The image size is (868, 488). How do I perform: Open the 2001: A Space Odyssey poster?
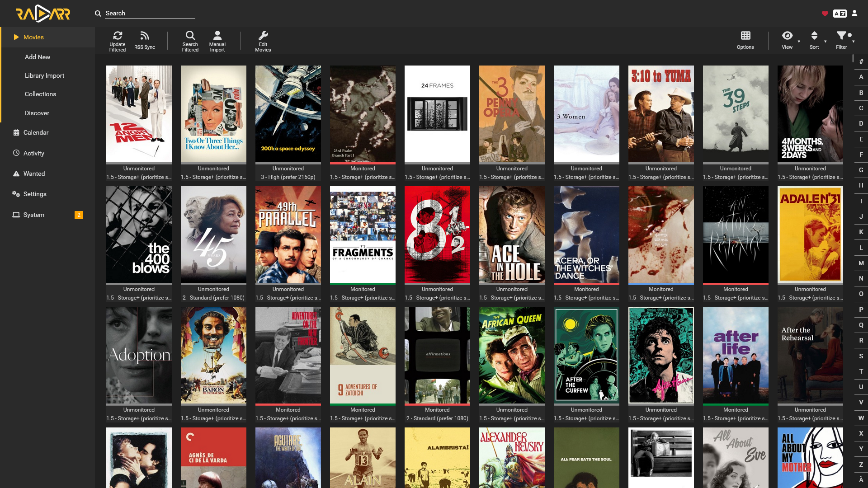[x=288, y=114]
